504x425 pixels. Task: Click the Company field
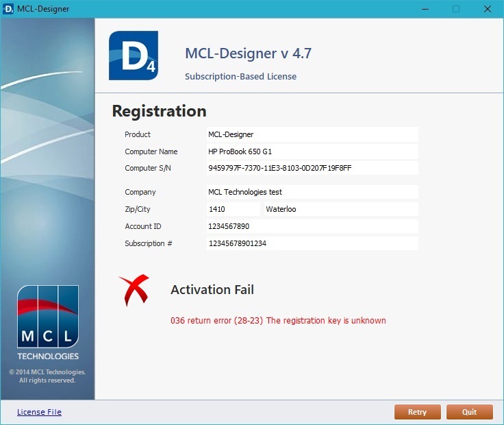[312, 192]
